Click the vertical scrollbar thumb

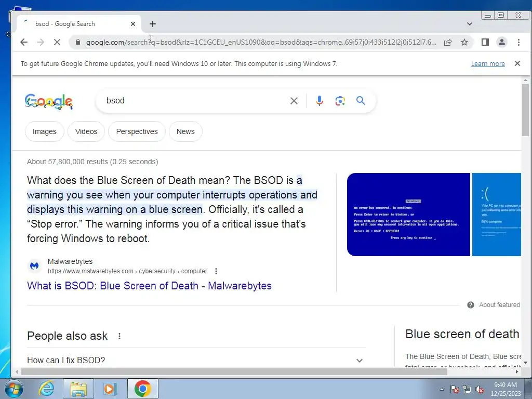click(525, 110)
